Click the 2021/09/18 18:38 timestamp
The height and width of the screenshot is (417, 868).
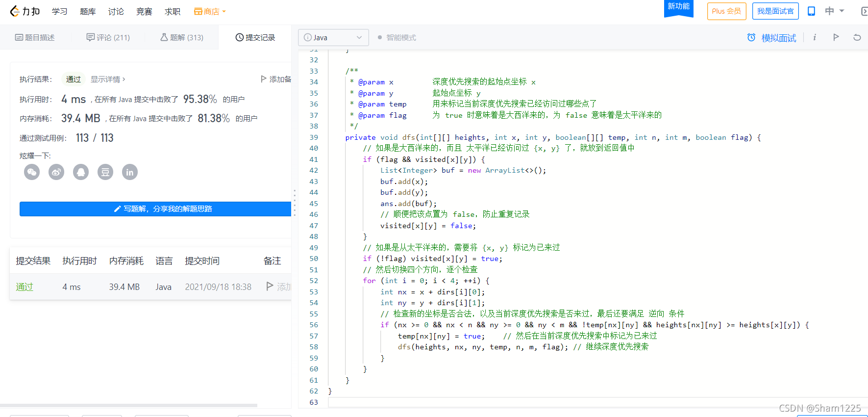pos(218,287)
